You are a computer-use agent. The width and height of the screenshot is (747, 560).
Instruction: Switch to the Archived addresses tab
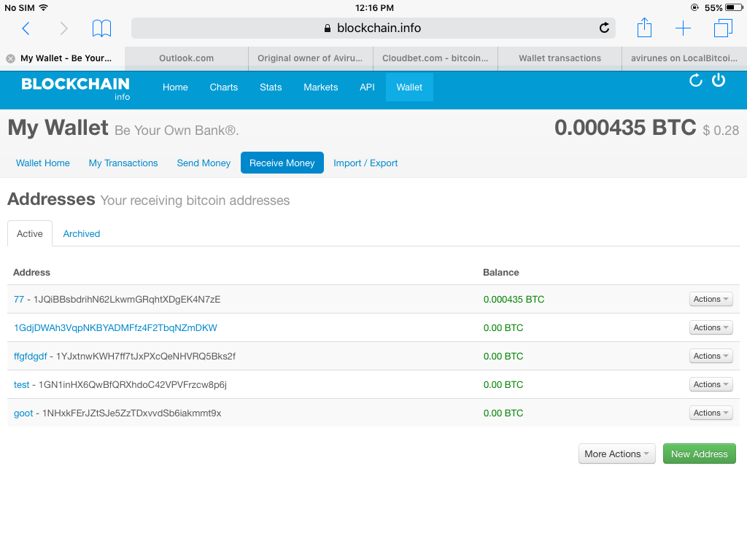(82, 234)
